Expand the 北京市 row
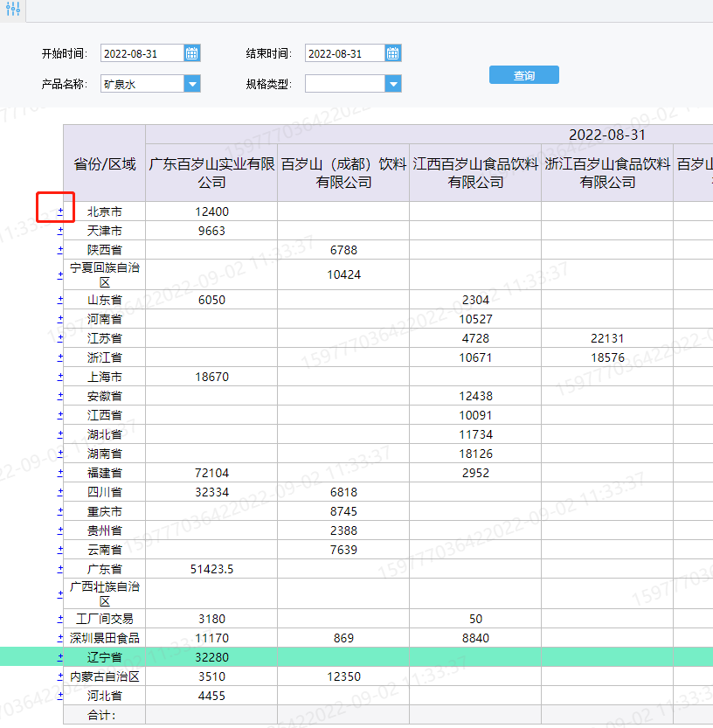The height and width of the screenshot is (728, 713). point(60,211)
